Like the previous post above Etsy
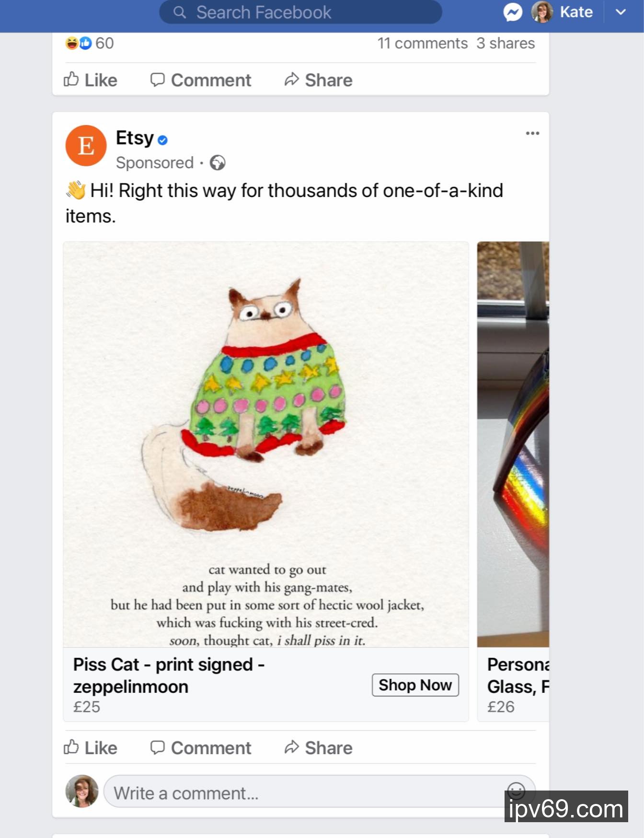Image resolution: width=644 pixels, height=838 pixels. point(91,80)
